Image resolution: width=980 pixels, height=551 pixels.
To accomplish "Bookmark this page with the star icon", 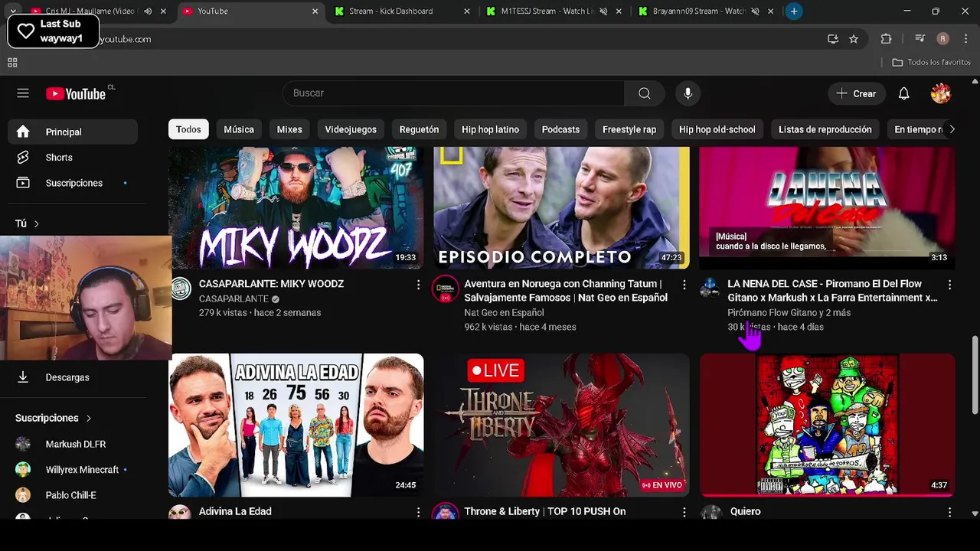I will coord(854,39).
